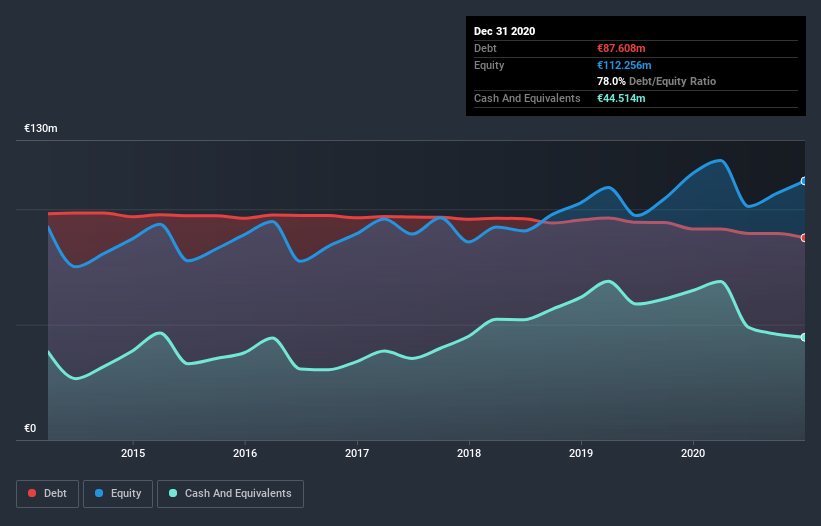Select the Debt endpoint marker at Dec 2020
This screenshot has height=526, width=821.
[x=804, y=238]
